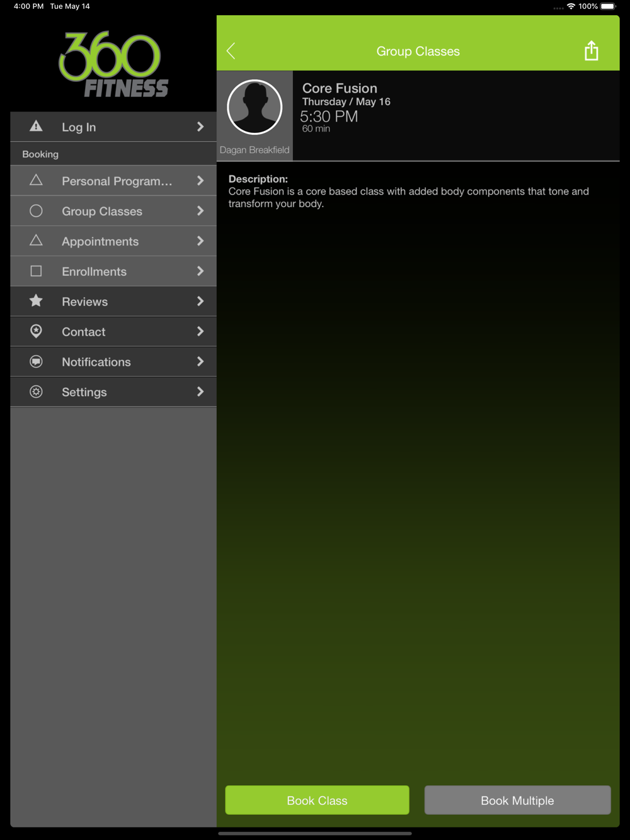
Task: Select Group Classes in sidebar
Action: point(113,211)
